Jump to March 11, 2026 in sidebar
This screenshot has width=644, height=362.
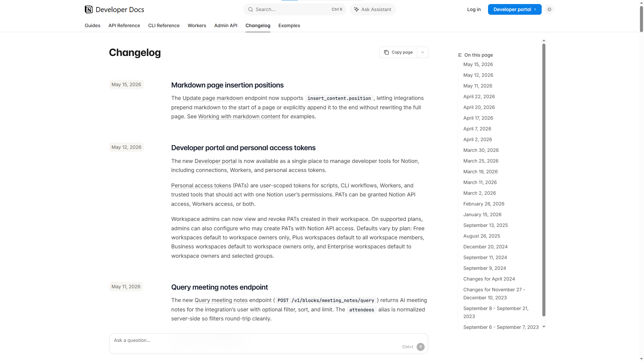click(480, 182)
